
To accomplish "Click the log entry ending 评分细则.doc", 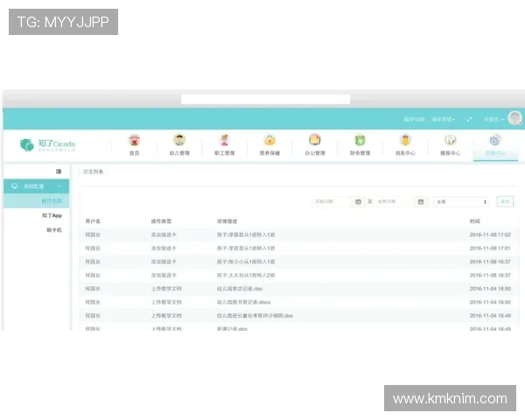I will pyautogui.click(x=255, y=316).
